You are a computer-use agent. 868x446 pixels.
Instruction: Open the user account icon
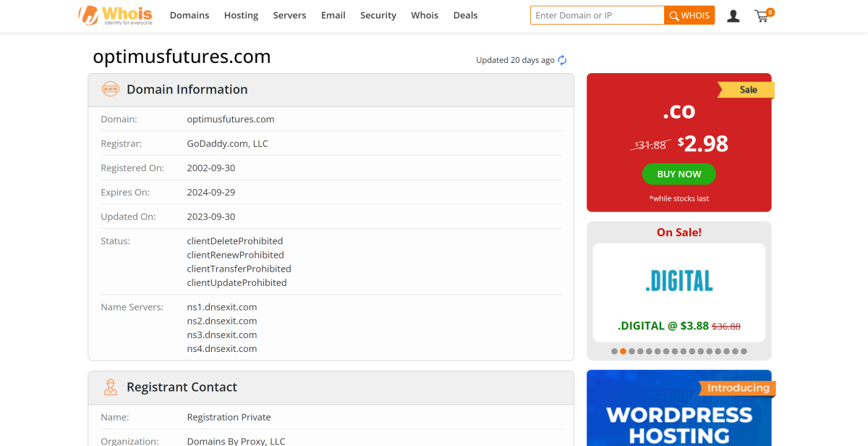733,15
